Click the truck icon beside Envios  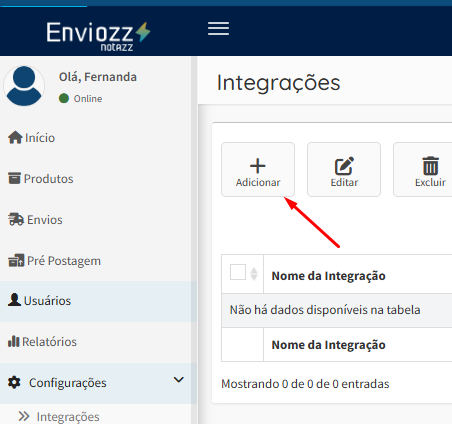(x=16, y=219)
